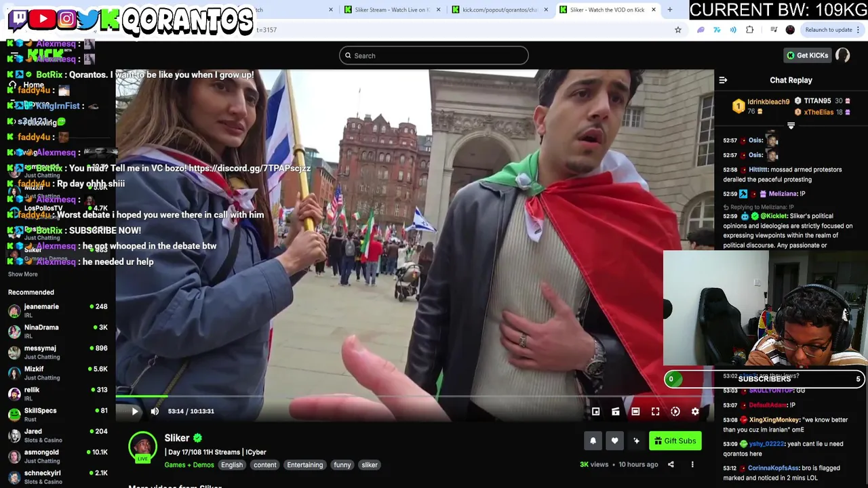This screenshot has height=488, width=868.
Task: Select the sliker tag
Action: pos(370,465)
